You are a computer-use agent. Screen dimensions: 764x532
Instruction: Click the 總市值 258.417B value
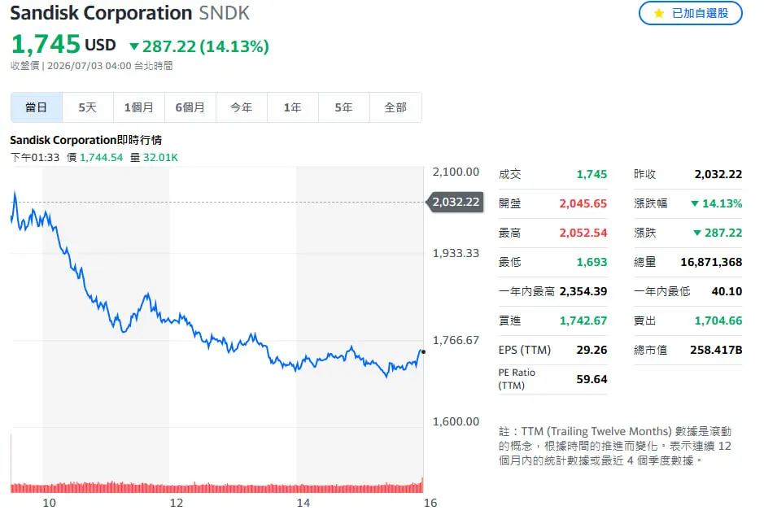[716, 350]
